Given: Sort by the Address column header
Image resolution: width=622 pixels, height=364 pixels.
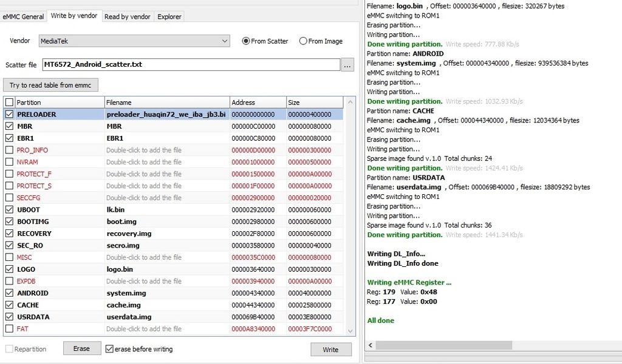Looking at the screenshot, I should point(258,103).
